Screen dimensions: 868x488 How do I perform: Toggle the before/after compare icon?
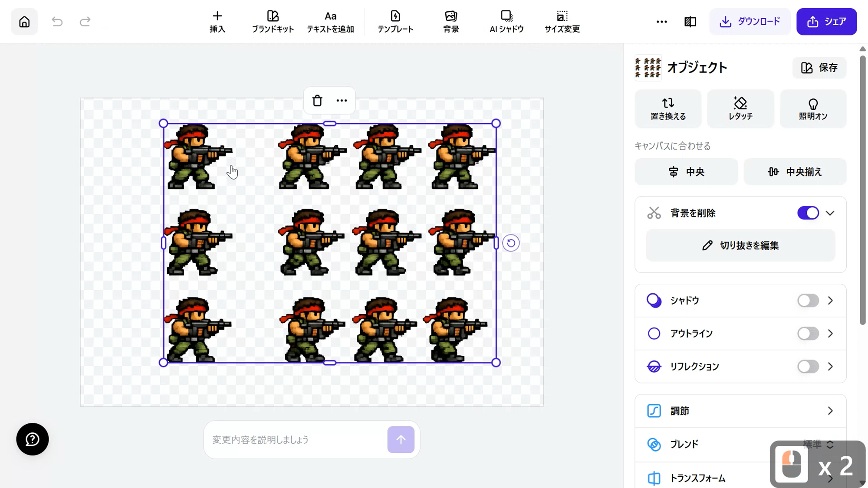click(x=690, y=22)
